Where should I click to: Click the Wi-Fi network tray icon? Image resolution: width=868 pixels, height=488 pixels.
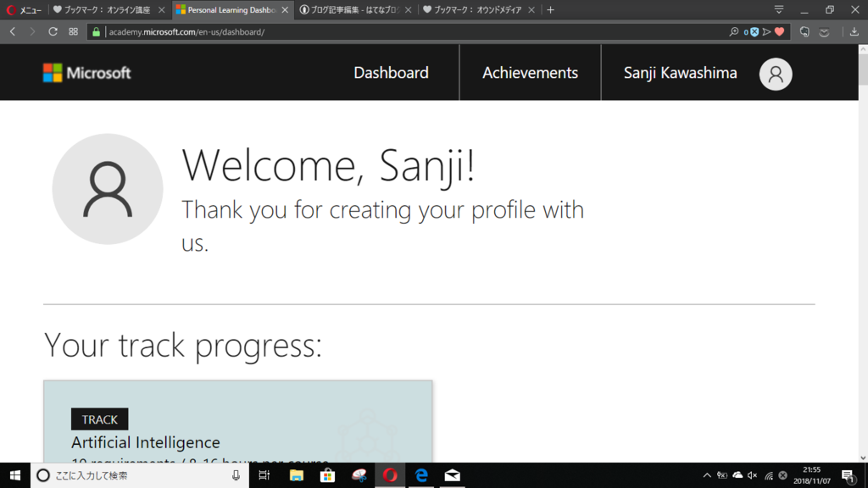(768, 475)
